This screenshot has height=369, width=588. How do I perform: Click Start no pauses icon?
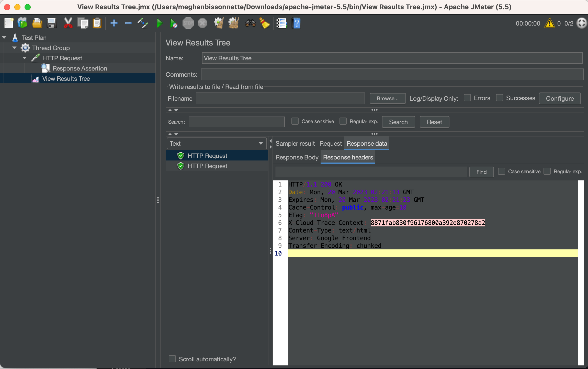click(174, 23)
